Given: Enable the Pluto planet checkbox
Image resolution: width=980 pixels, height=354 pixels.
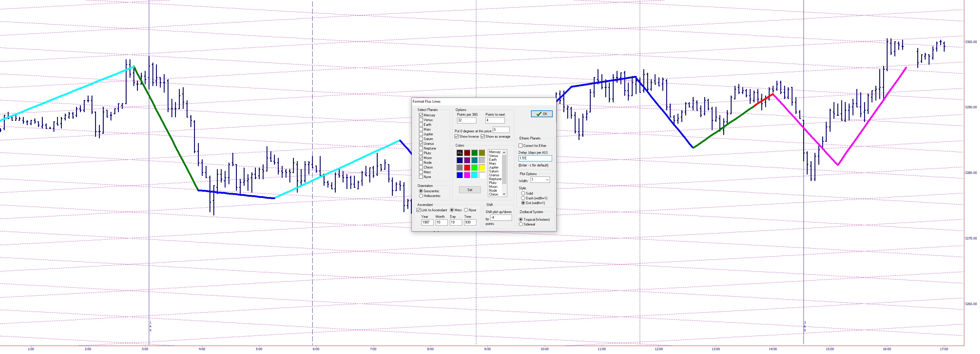Looking at the screenshot, I should tap(421, 153).
